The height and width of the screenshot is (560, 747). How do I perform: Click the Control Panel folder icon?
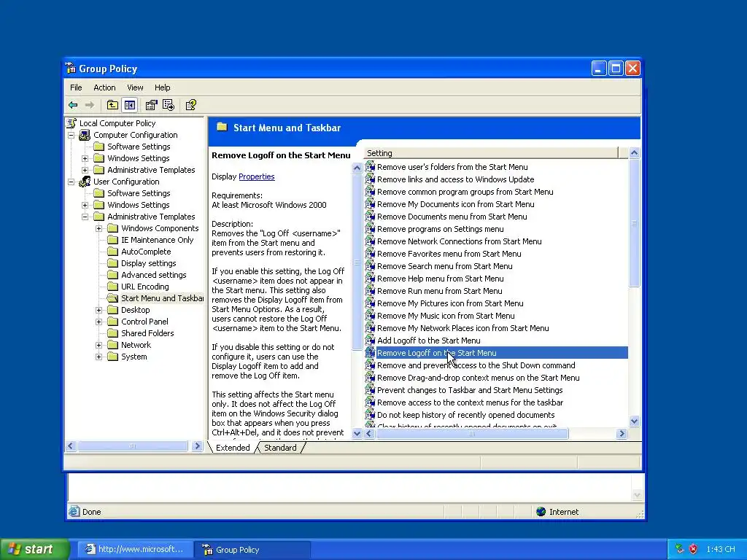(112, 322)
